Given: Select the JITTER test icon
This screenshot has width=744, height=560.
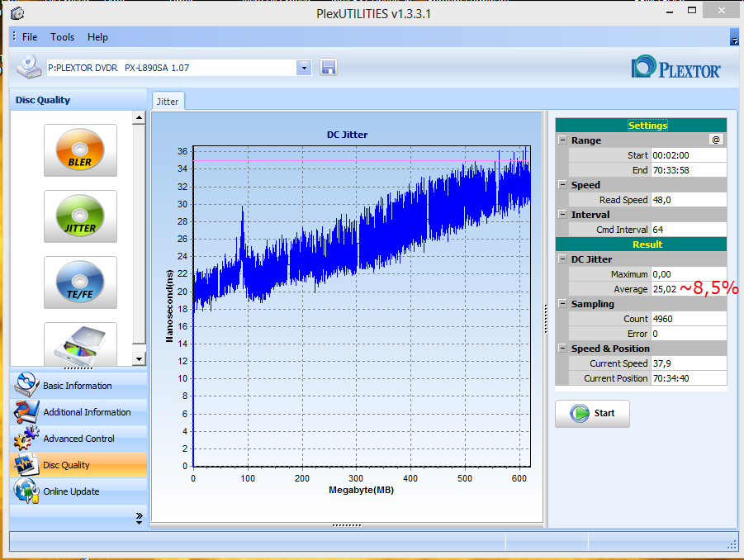Looking at the screenshot, I should tap(80, 216).
